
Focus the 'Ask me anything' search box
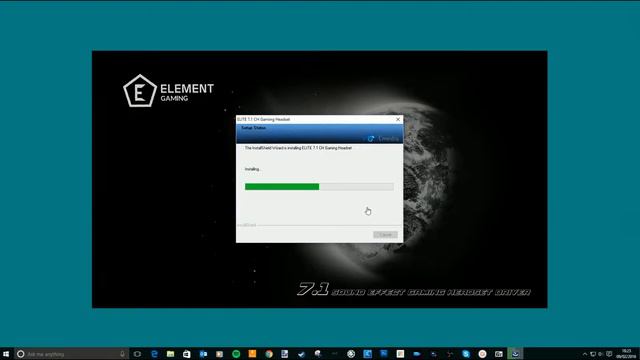coord(72,354)
